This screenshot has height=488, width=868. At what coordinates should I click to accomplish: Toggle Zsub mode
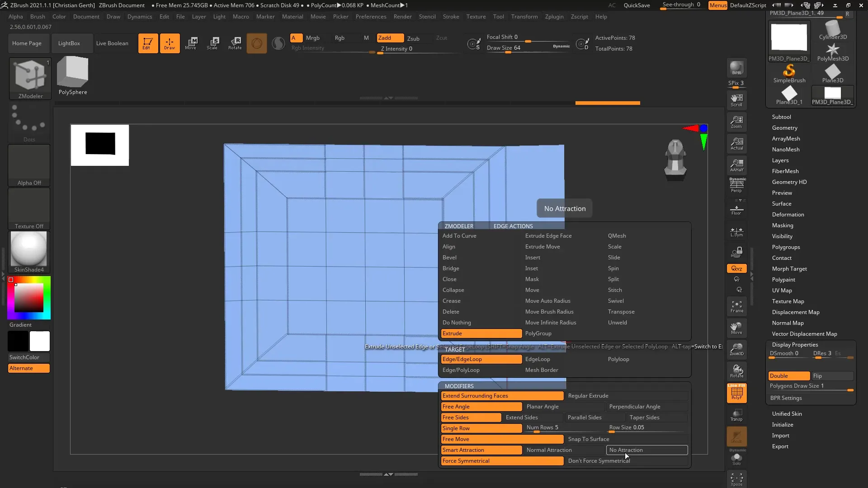point(413,38)
